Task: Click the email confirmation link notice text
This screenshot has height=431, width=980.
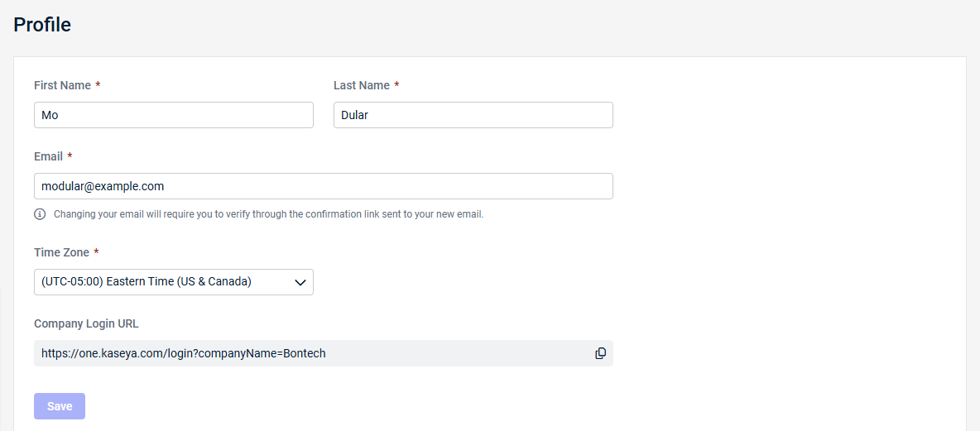Action: [x=269, y=214]
